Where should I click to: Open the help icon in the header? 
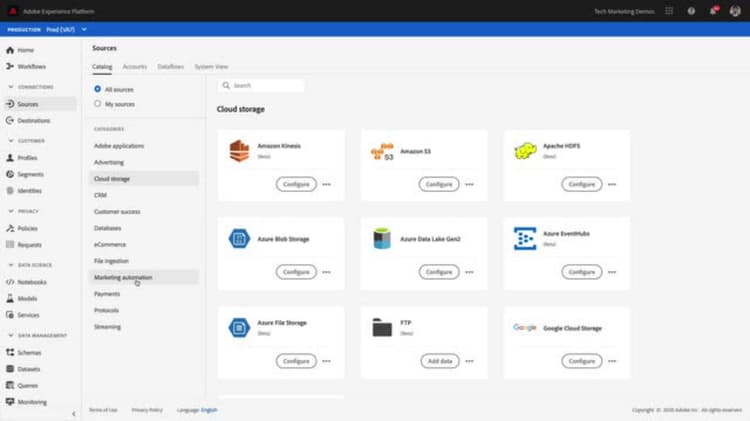(x=691, y=11)
